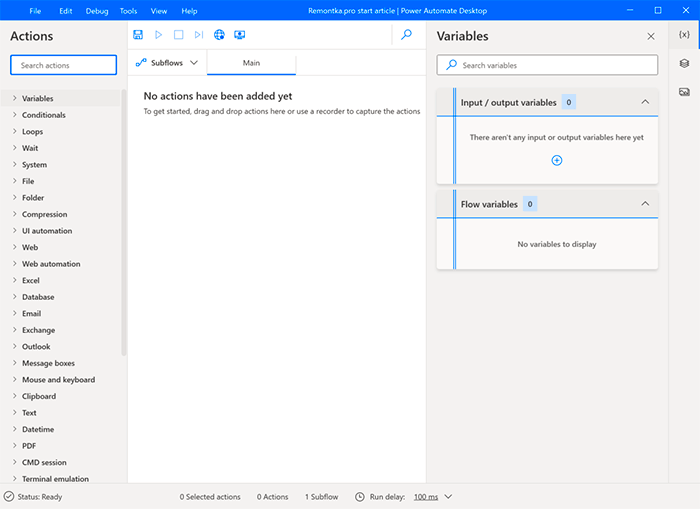Expand the Compression actions group
The image size is (700, 509).
(15, 214)
